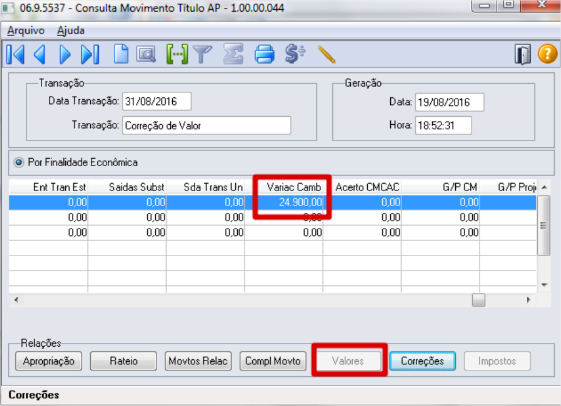This screenshot has height=406, width=561.
Task: Click the vertical scrollbar up arrow
Action: point(544,187)
